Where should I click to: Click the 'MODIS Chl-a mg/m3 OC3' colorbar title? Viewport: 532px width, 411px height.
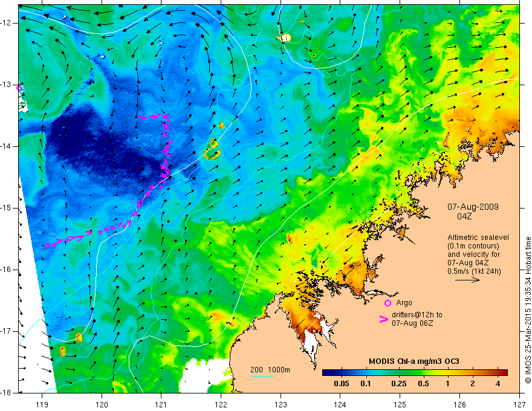point(414,361)
